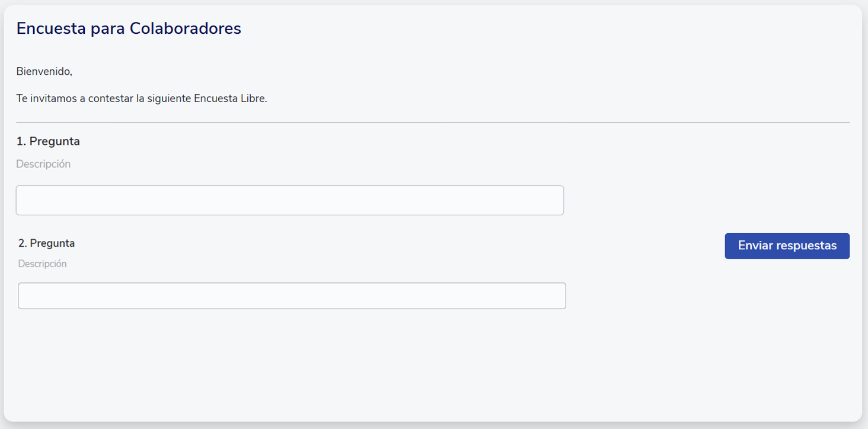Screen dimensions: 868x429
Task: Select the 1. Pregunta question label
Action: pyautogui.click(x=48, y=141)
